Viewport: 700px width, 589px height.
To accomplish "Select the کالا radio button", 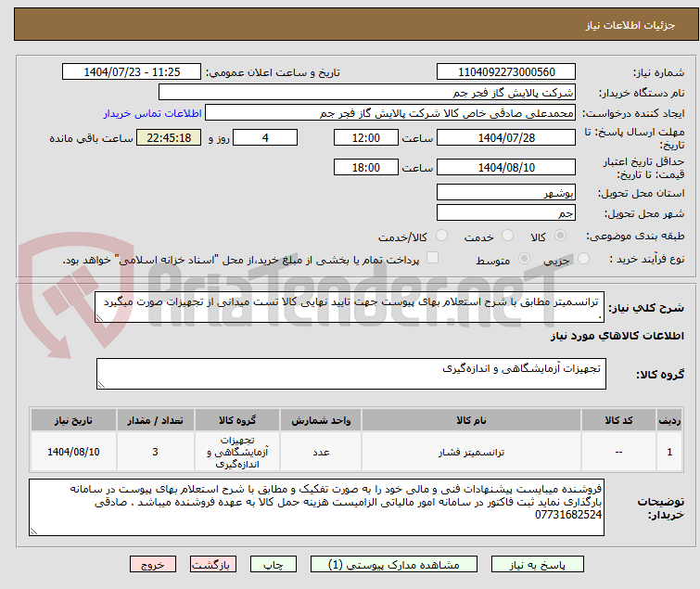I will pos(560,236).
